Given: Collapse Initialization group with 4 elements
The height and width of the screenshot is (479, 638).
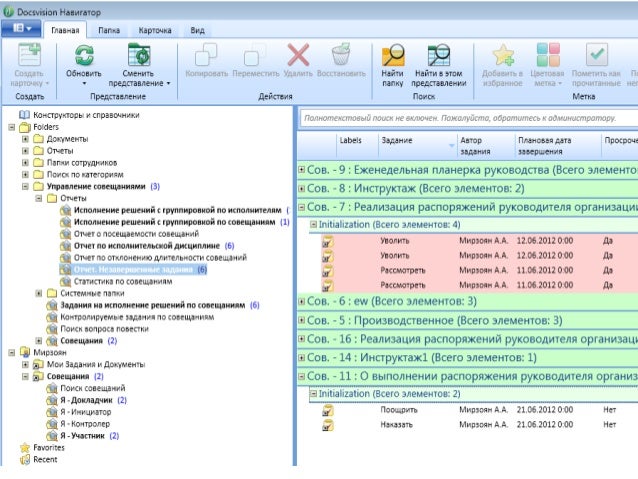Looking at the screenshot, I should 313,224.
